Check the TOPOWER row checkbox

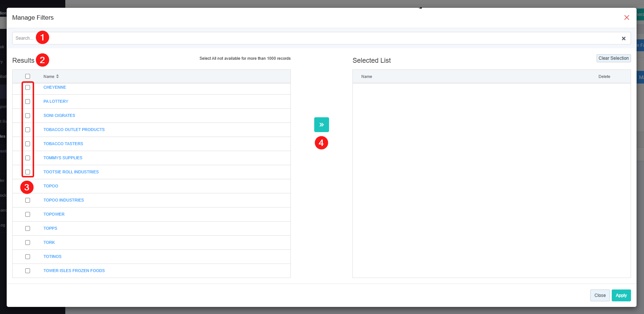(27, 215)
